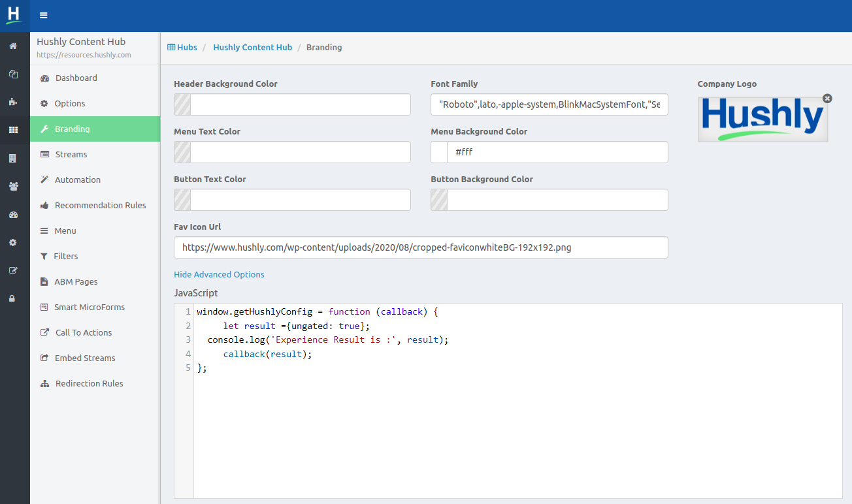This screenshot has width=852, height=504.
Task: Click the Fav Icon Url field
Action: pyautogui.click(x=421, y=247)
